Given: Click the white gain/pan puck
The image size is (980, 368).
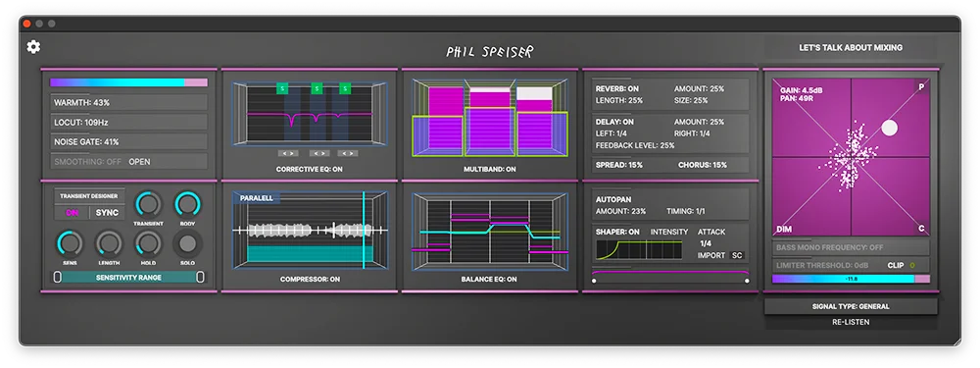Looking at the screenshot, I should tap(889, 128).
